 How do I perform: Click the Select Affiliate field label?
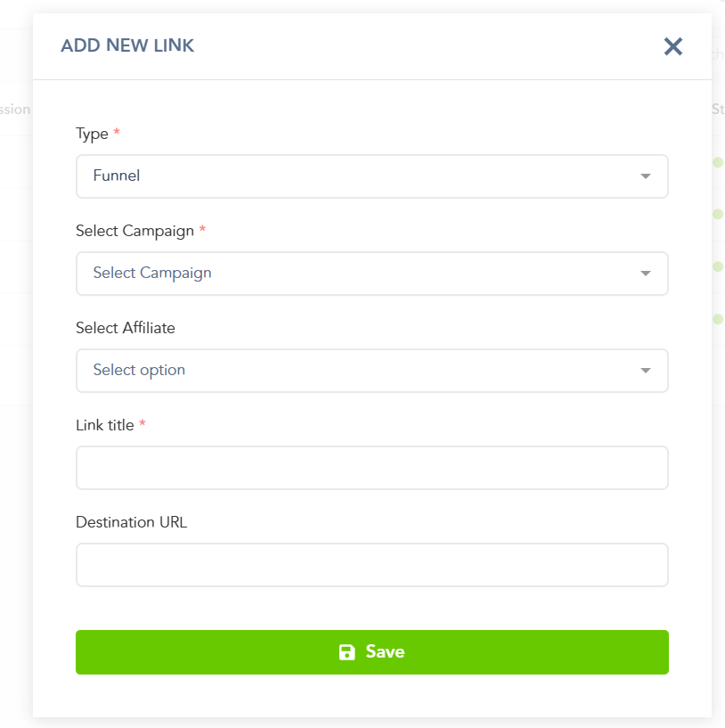pos(126,328)
